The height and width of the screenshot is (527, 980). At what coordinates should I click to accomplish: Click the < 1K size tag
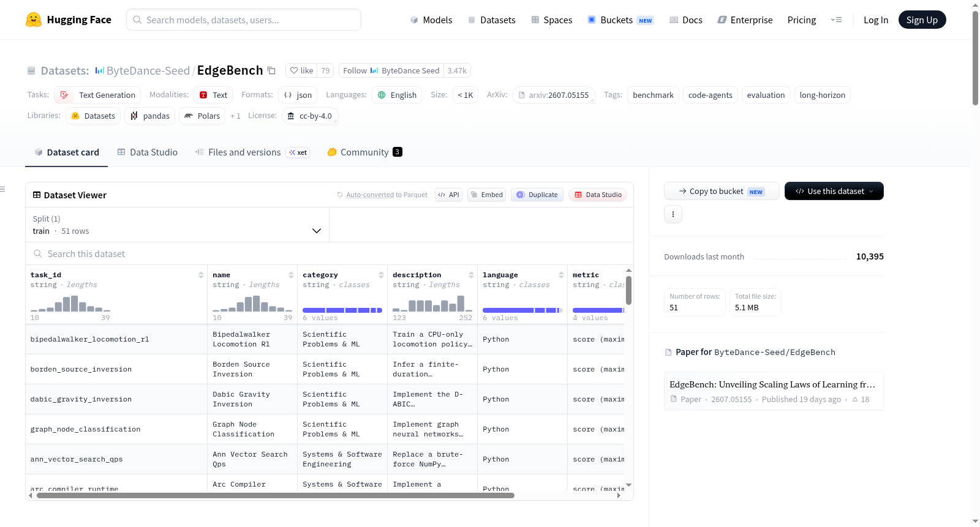[x=466, y=95]
